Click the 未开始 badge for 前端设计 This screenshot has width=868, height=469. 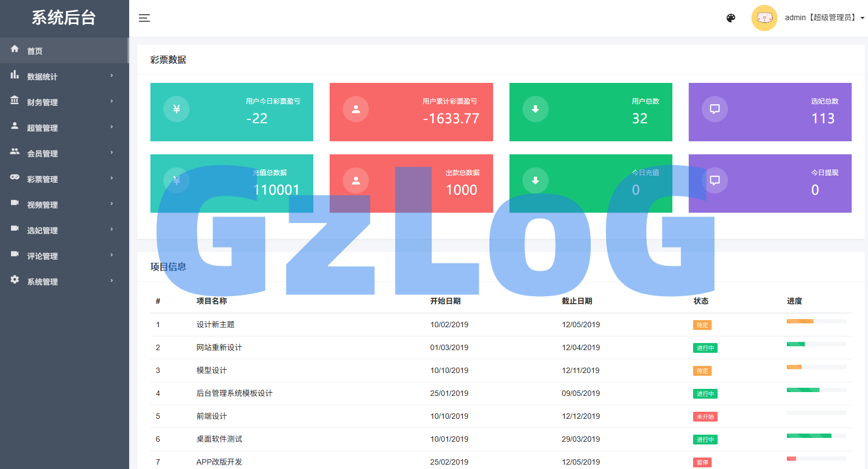coord(705,417)
